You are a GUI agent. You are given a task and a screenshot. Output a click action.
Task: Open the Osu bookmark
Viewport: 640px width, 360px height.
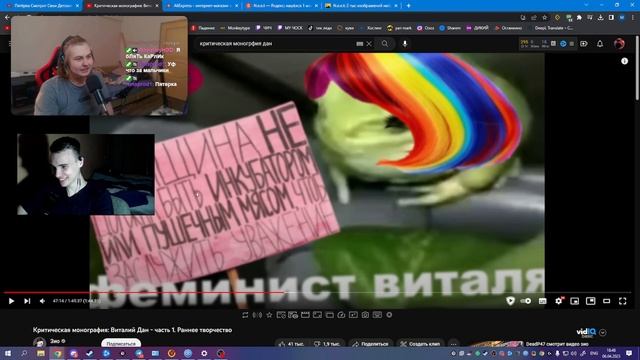[x=426, y=28]
